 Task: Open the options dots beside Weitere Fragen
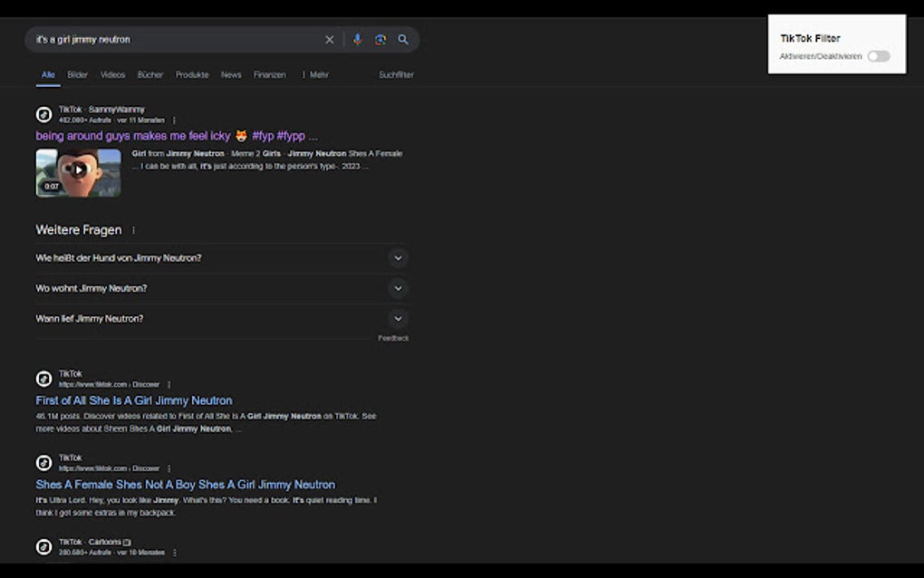pos(133,230)
